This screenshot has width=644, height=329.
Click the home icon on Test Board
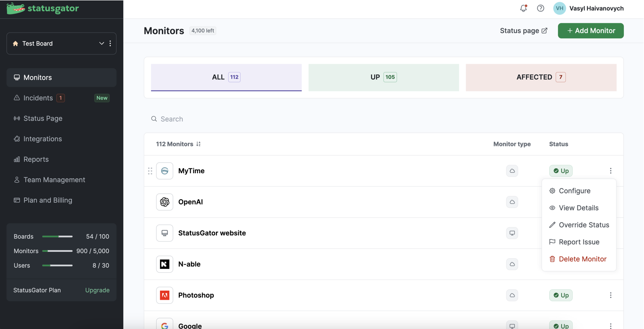pos(16,44)
